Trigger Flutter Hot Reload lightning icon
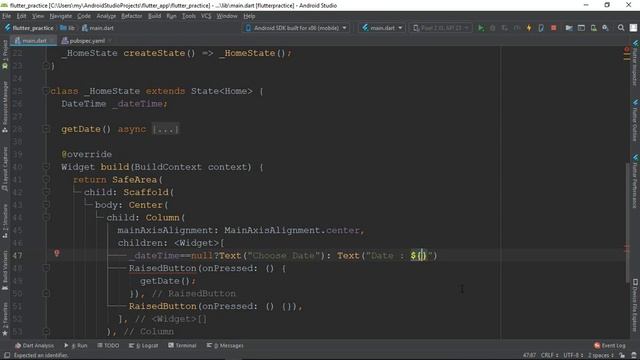Image resolution: width=640 pixels, height=360 pixels. 529,28
